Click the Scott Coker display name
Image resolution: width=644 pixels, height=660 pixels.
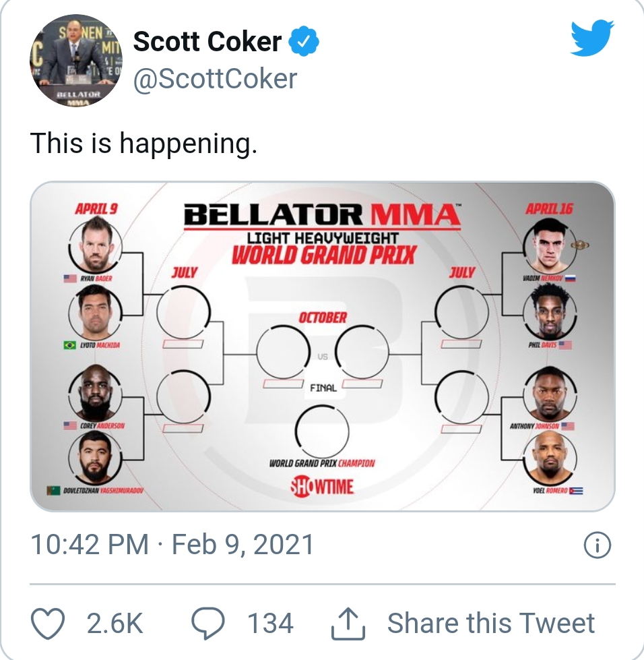pyautogui.click(x=207, y=41)
